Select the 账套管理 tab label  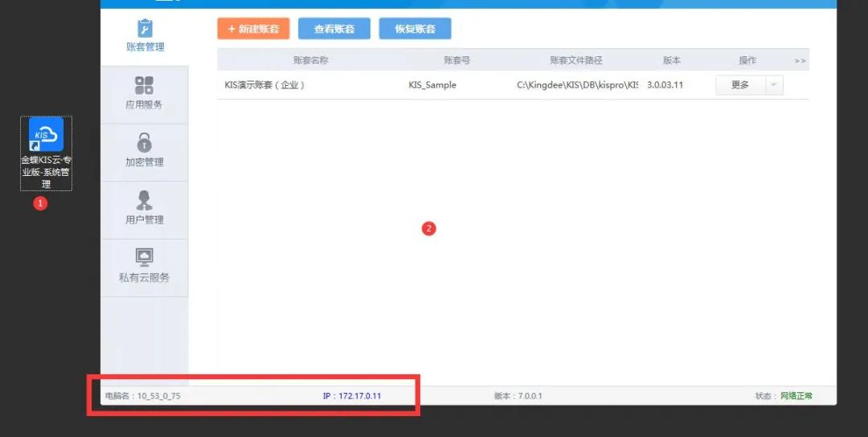point(145,47)
